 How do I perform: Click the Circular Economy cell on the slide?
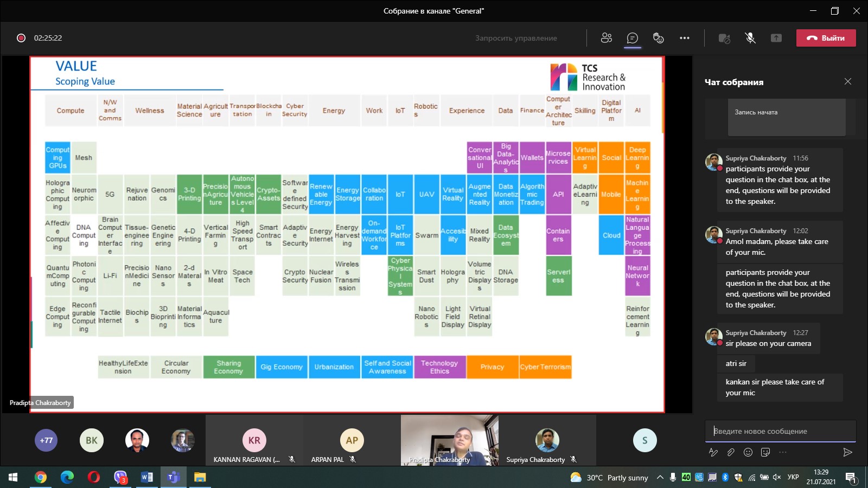pos(176,367)
